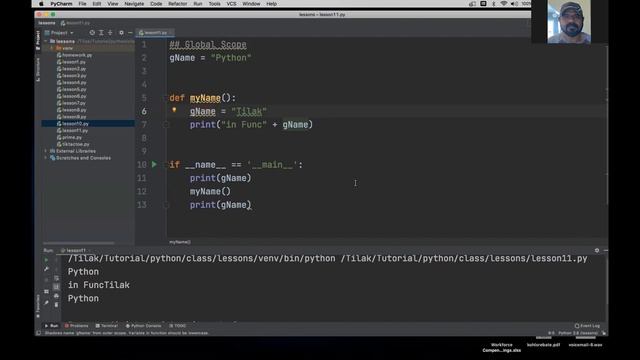This screenshot has width=640, height=360.
Task: Hide the Project panel using minus icon
Action: [130, 33]
